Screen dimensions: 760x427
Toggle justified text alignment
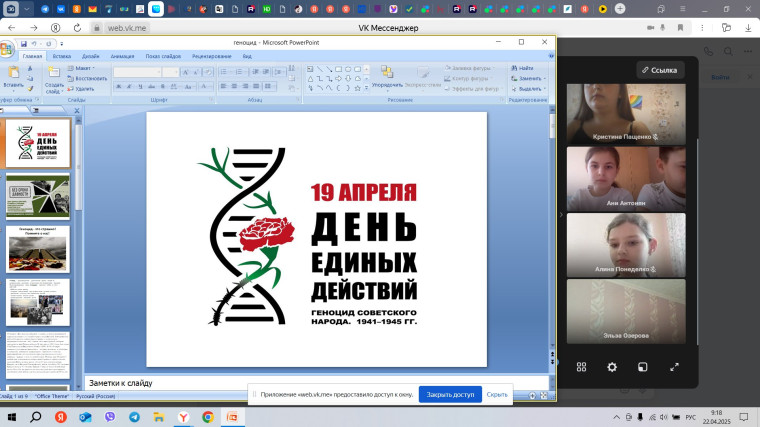[x=256, y=86]
